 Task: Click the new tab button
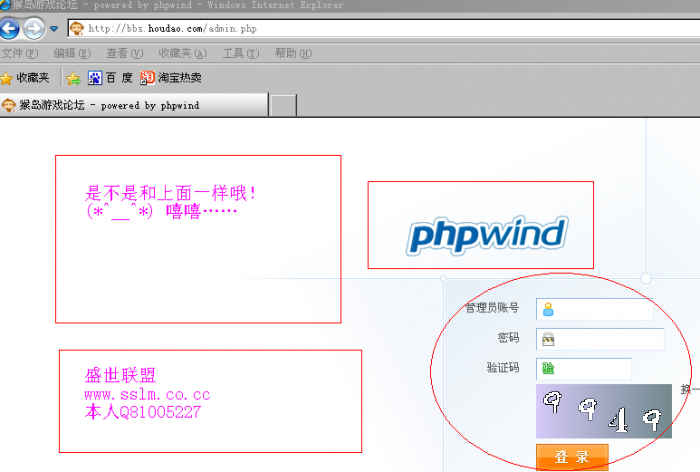[x=283, y=105]
